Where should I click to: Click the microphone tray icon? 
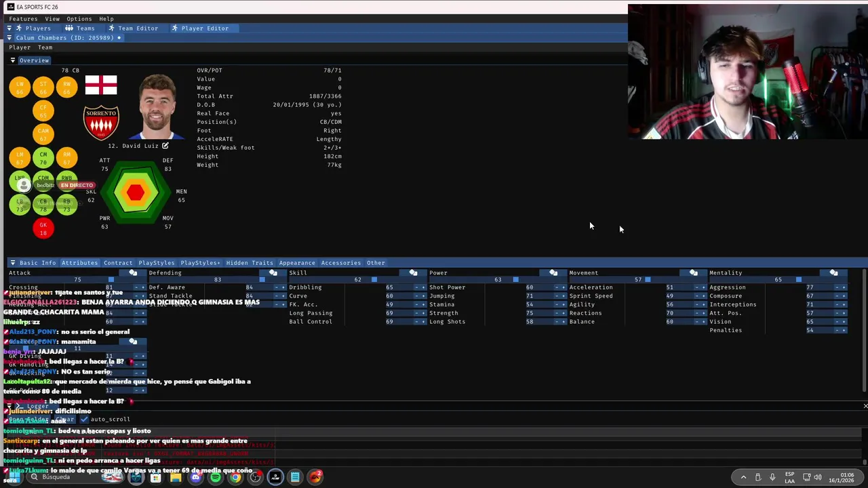772,477
